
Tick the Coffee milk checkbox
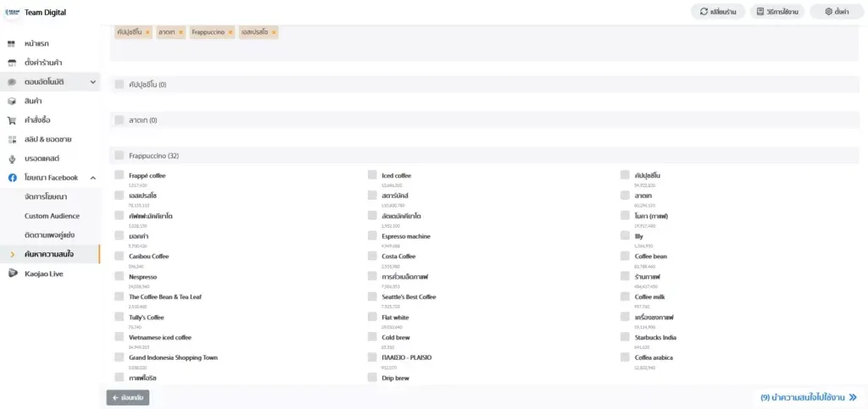625,297
